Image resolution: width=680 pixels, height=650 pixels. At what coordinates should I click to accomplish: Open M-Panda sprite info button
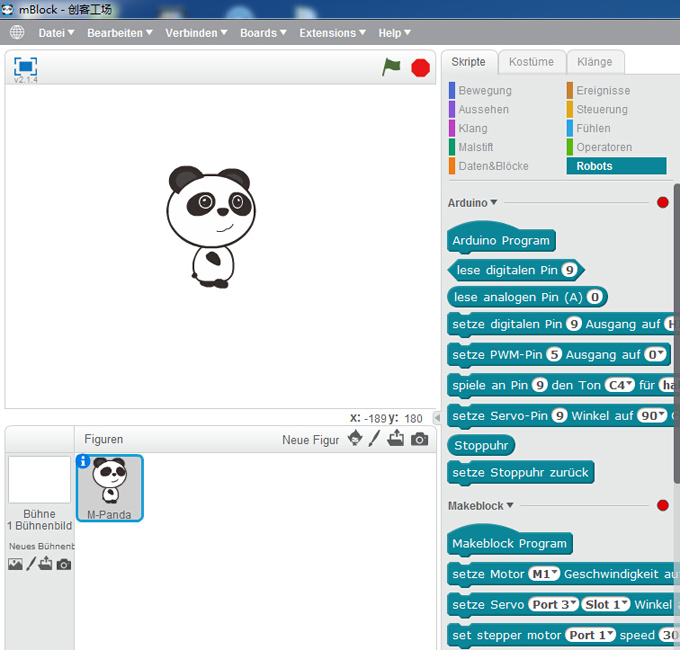coord(83,461)
